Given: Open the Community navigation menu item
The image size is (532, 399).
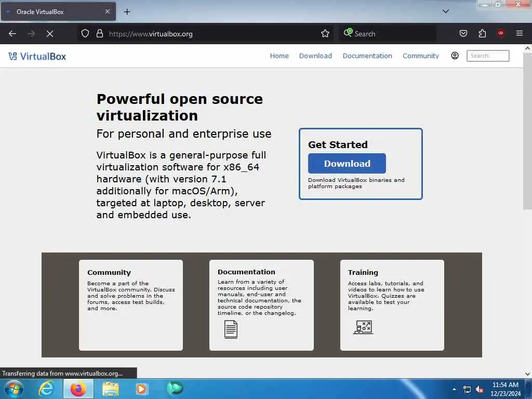Looking at the screenshot, I should [x=421, y=56].
